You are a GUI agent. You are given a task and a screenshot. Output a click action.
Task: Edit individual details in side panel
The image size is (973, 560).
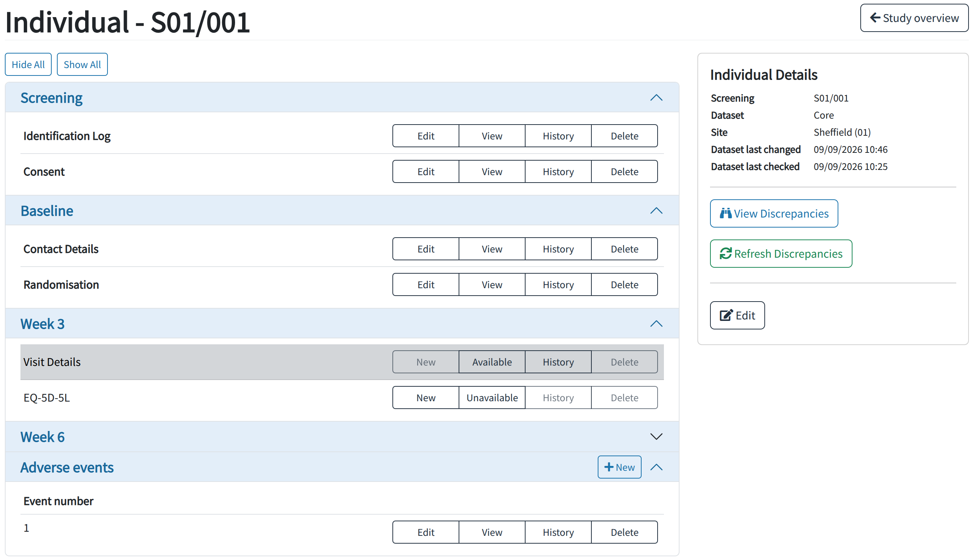[737, 315]
